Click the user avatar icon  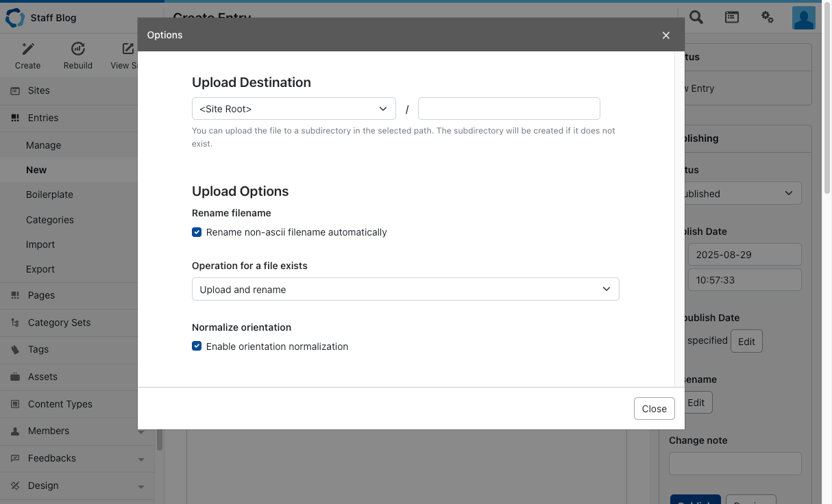click(803, 18)
